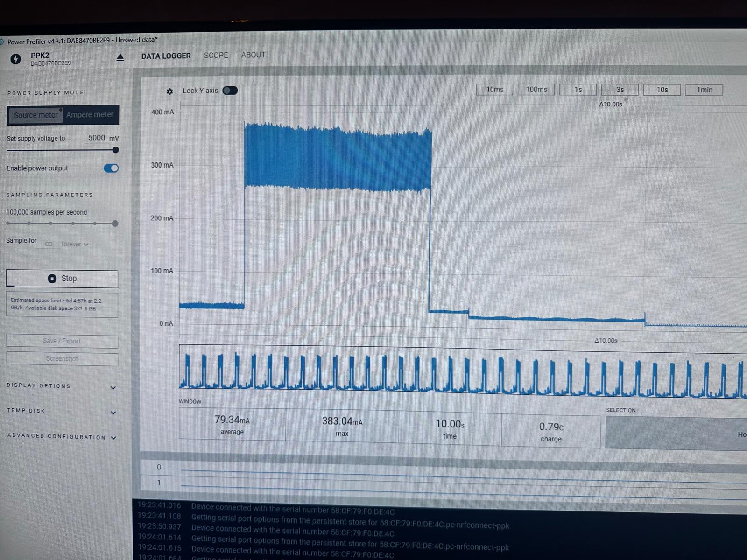
Task: Open chart settings gear icon
Action: pos(169,91)
